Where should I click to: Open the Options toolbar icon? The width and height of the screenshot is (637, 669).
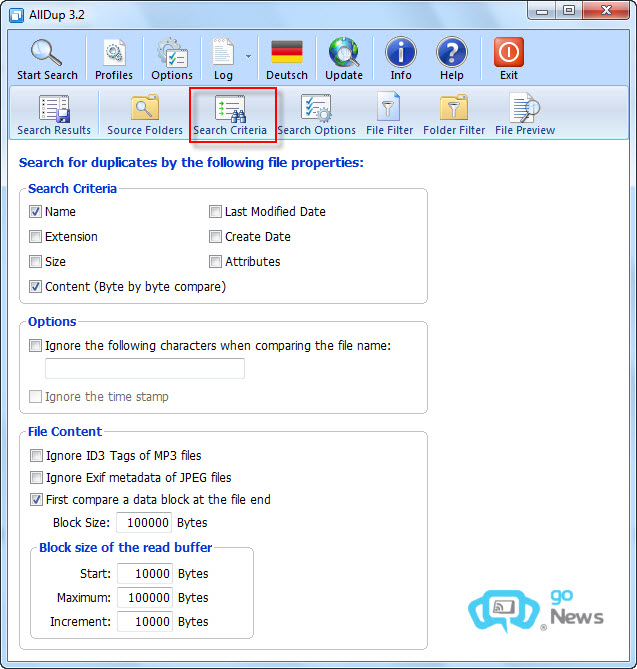pos(172,53)
